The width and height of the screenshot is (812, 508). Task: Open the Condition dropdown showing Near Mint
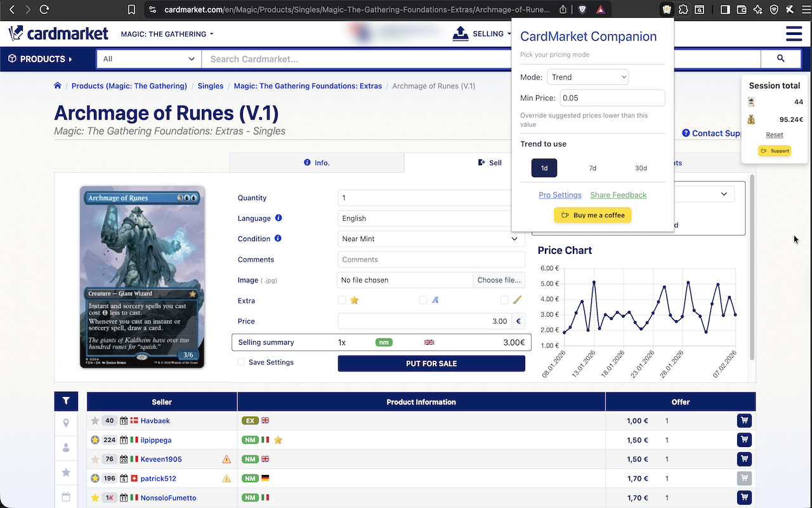coord(431,239)
